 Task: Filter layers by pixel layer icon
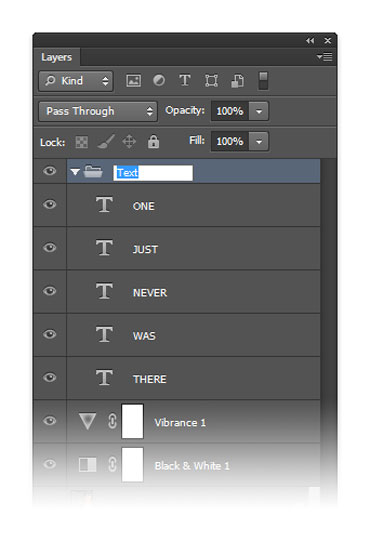point(133,81)
